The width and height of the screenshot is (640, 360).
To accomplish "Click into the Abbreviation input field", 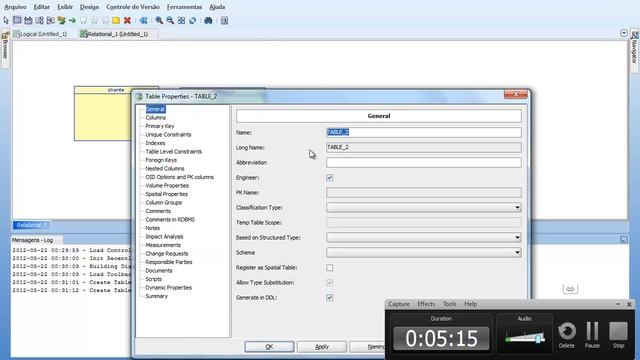I will coord(424,162).
